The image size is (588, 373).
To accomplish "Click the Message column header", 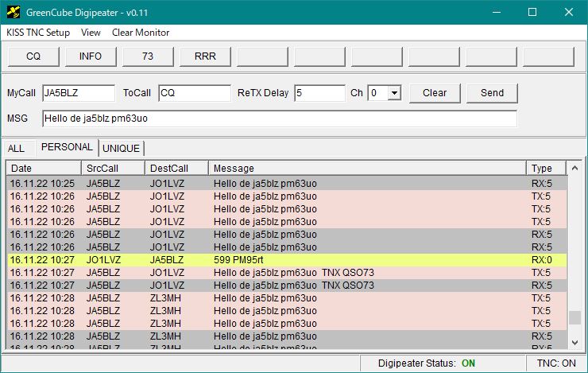I will [x=367, y=168].
